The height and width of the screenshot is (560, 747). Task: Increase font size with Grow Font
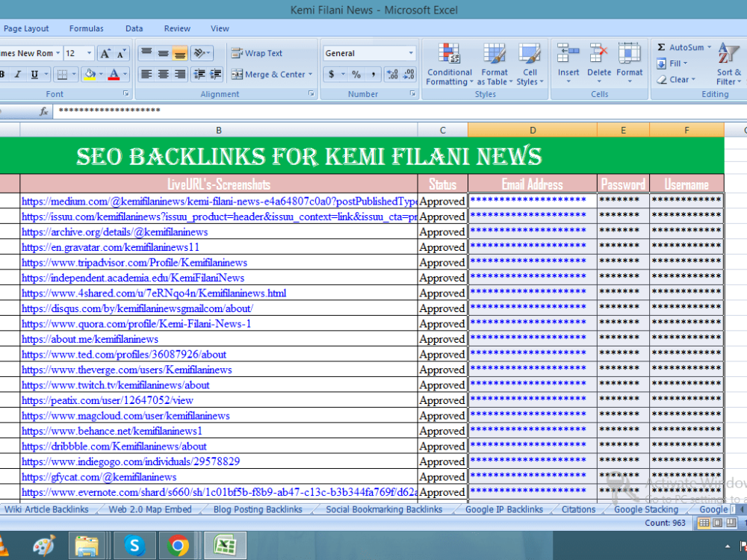pyautogui.click(x=105, y=53)
